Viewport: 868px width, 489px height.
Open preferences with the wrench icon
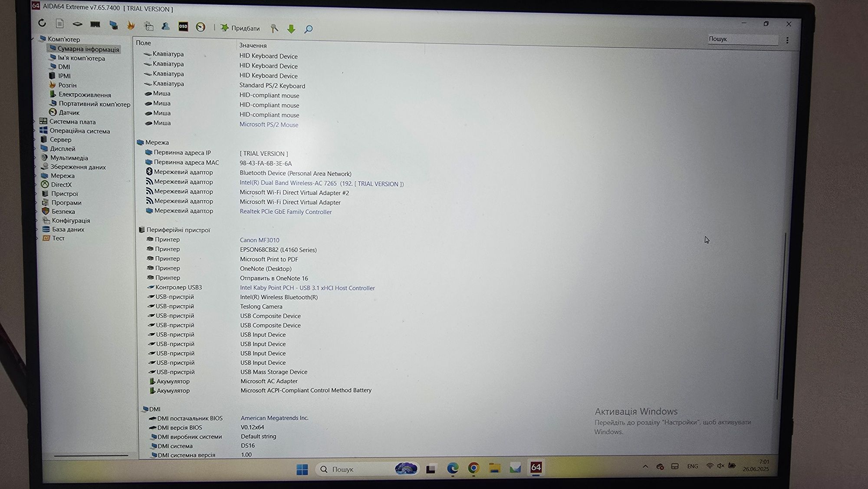tap(274, 28)
